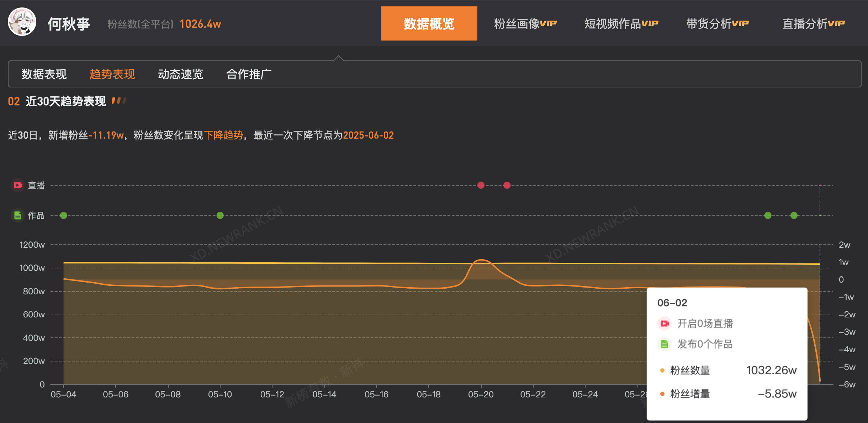Select the 趋势表现 sub-tab
This screenshot has width=868, height=423.
coord(112,74)
